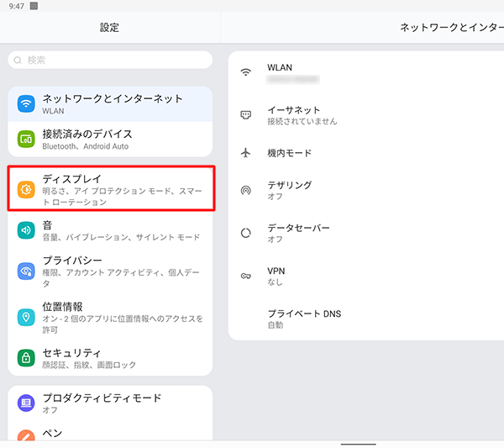504x448 pixels.
Task: Click the VPN key icon
Action: (x=246, y=277)
